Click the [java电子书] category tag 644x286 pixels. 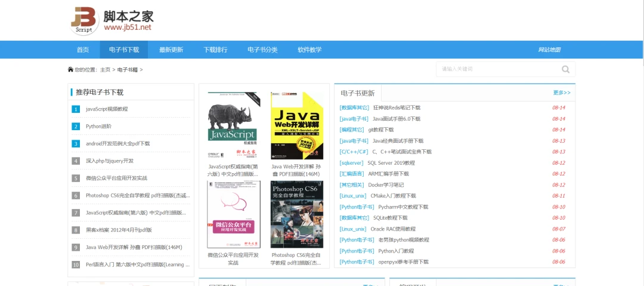click(354, 119)
